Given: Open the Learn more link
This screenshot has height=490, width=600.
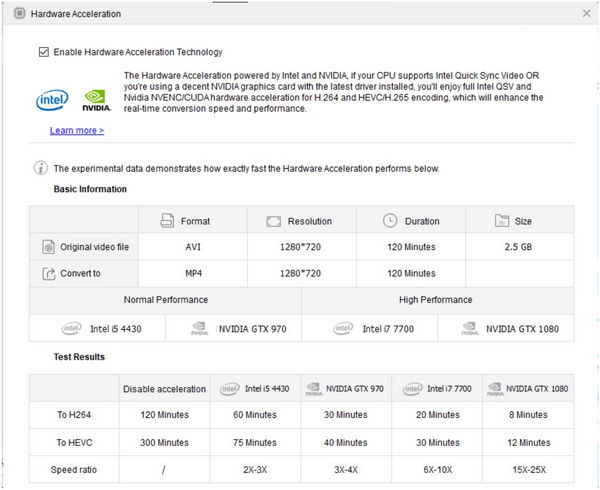Looking at the screenshot, I should pos(77,130).
